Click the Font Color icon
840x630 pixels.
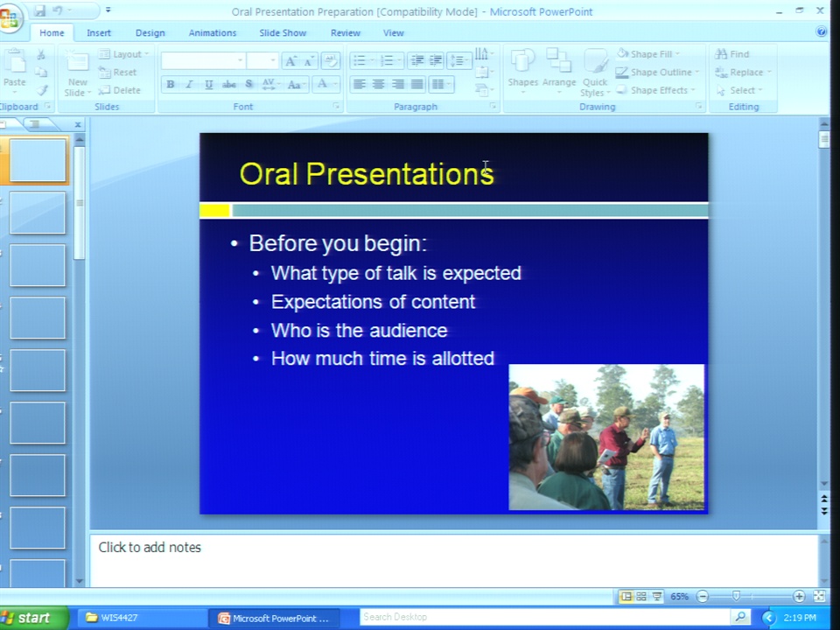click(x=322, y=84)
